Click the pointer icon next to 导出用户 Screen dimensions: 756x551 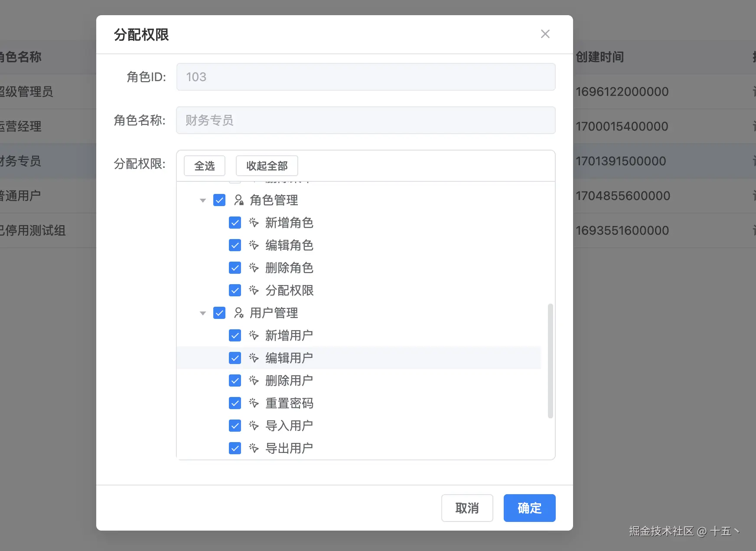[x=254, y=448]
